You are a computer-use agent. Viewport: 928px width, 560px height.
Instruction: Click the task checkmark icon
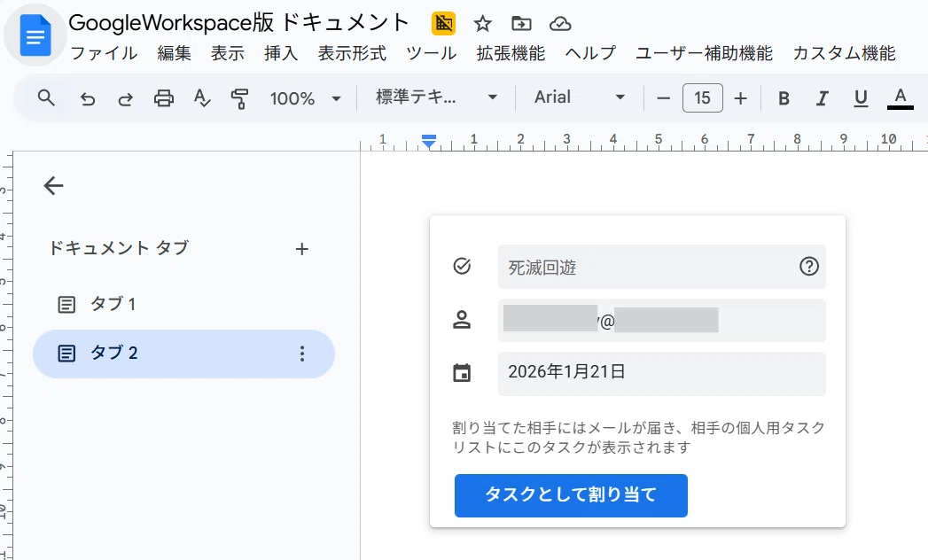[462, 267]
